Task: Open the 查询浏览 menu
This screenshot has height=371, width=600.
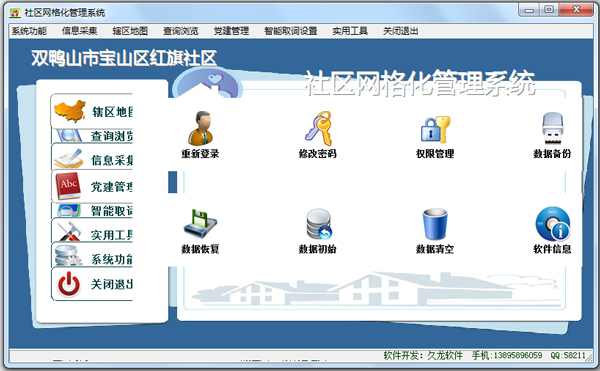Action: 181,31
